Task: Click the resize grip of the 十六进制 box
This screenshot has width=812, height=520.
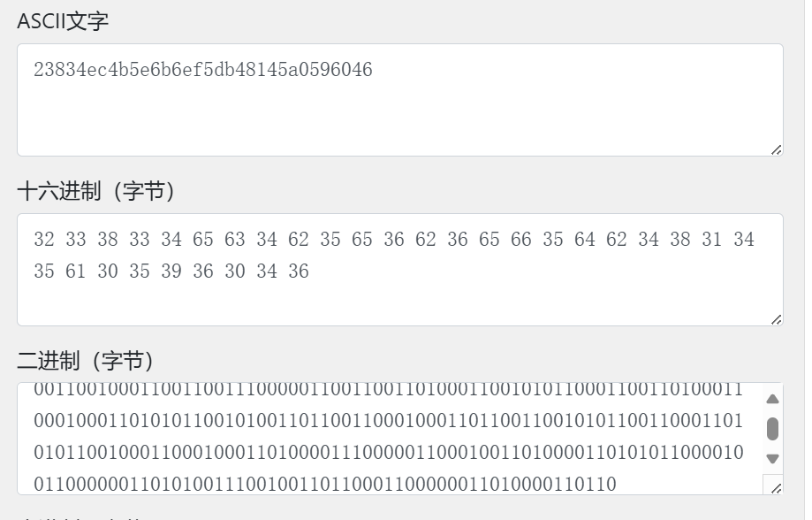Action: click(x=776, y=320)
